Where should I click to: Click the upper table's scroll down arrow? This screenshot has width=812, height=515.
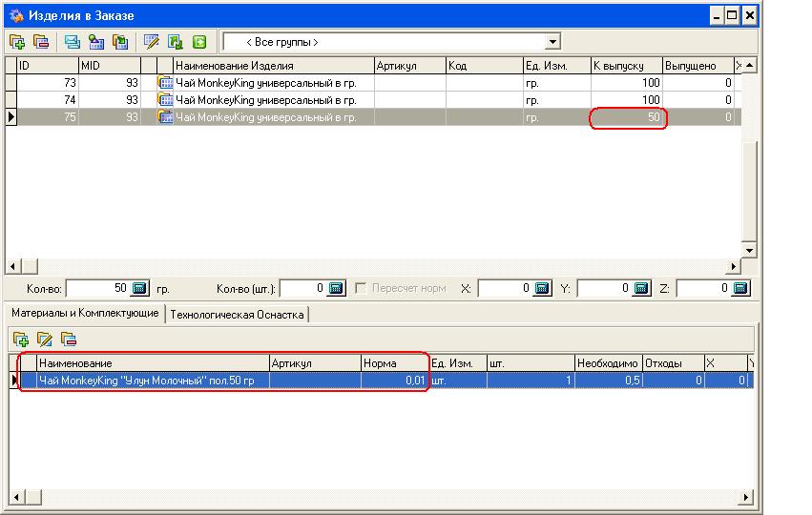point(749,250)
